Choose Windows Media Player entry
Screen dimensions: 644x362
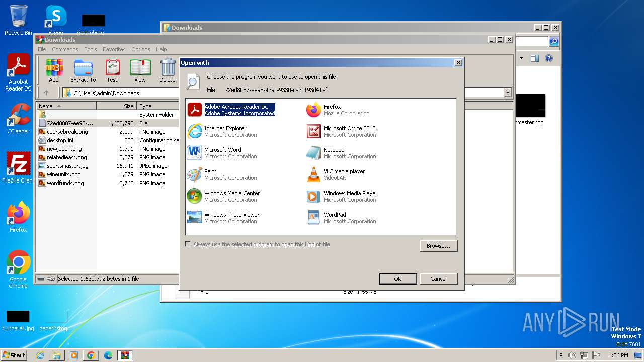(x=342, y=196)
